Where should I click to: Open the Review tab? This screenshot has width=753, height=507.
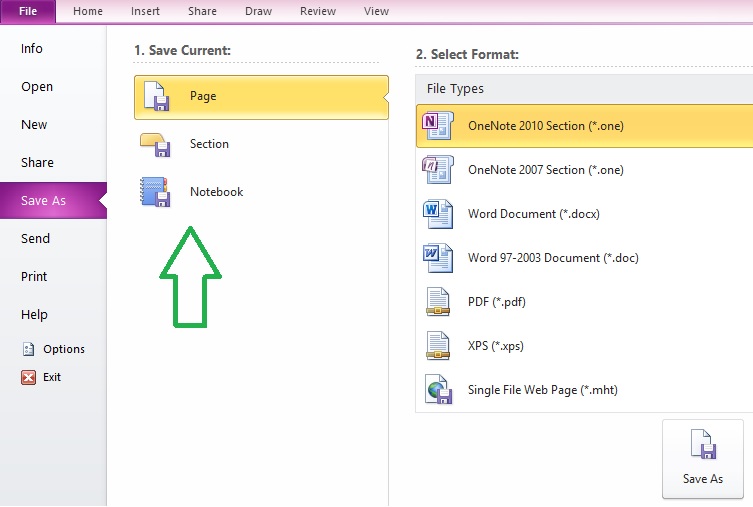tap(318, 11)
